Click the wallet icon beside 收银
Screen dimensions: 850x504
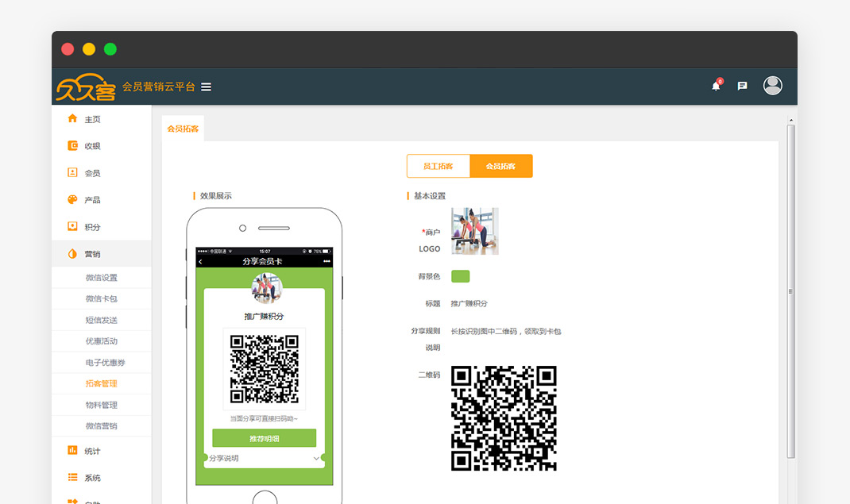click(x=72, y=145)
